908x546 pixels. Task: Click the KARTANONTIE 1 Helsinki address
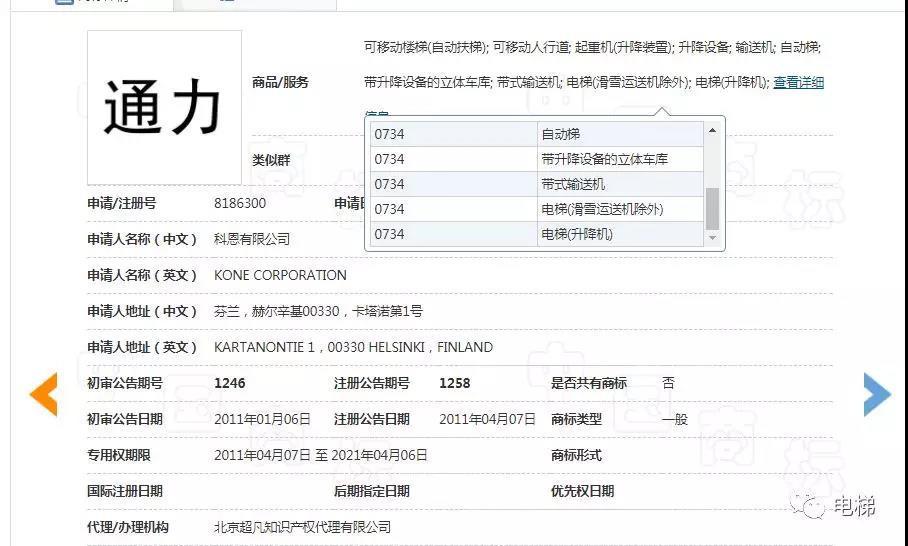coord(353,347)
